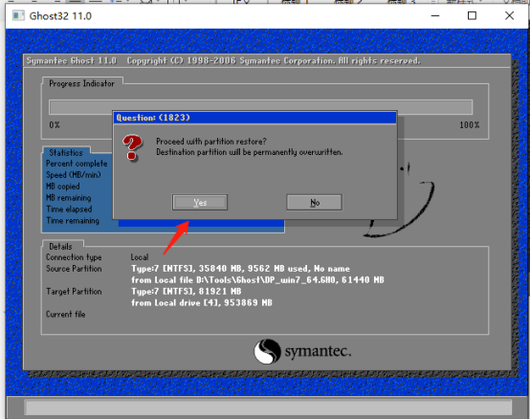
Task: Click the target 81921 MB NTFS line
Action: click(x=187, y=291)
